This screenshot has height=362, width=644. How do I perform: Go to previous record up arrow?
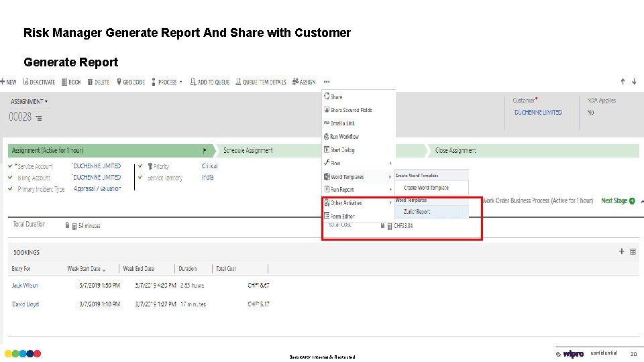(623, 82)
